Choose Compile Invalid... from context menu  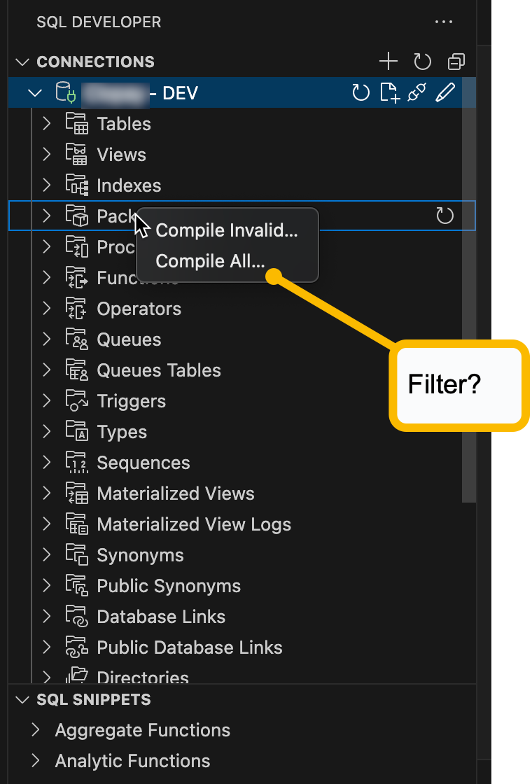pyautogui.click(x=227, y=230)
